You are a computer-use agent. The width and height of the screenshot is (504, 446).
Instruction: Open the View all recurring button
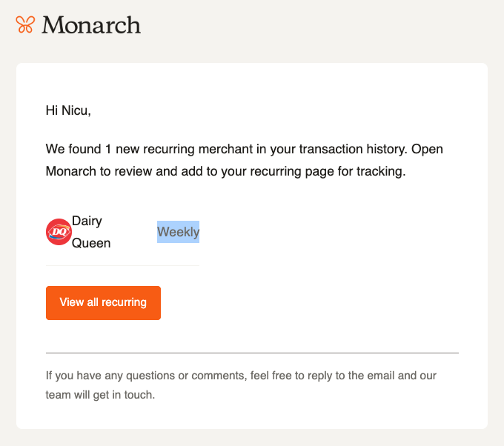coord(103,303)
